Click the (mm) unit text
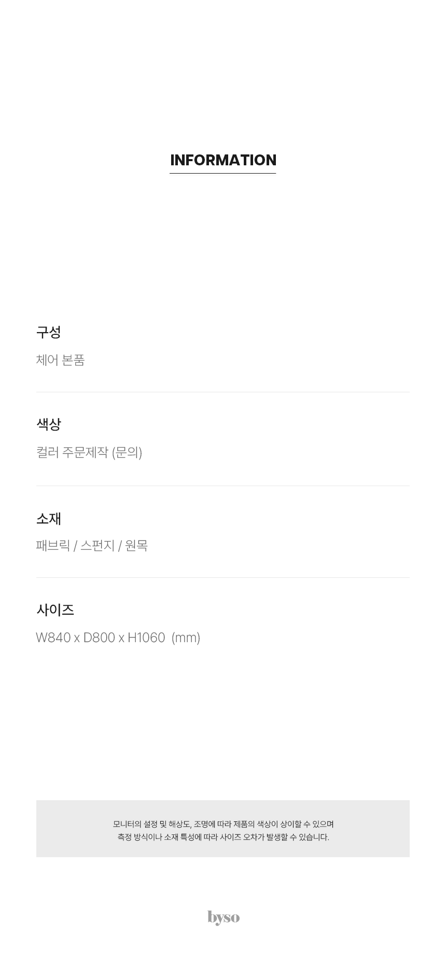Image resolution: width=446 pixels, height=980 pixels. [x=186, y=638]
